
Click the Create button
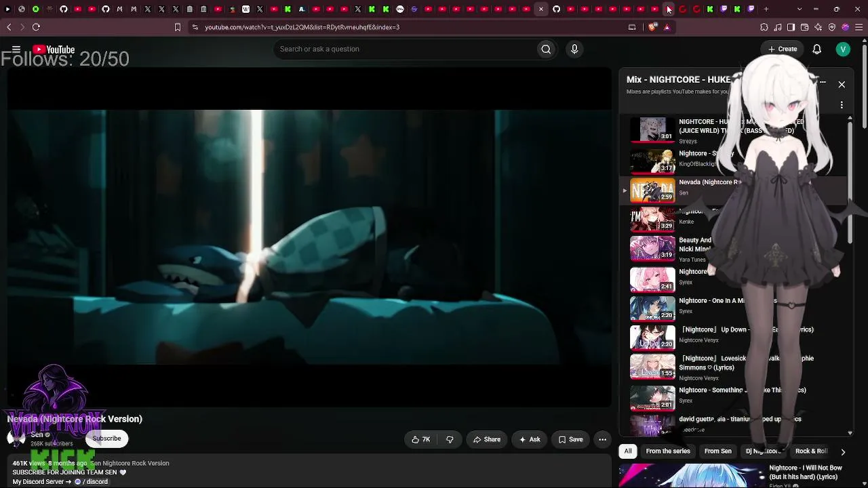[x=783, y=49]
